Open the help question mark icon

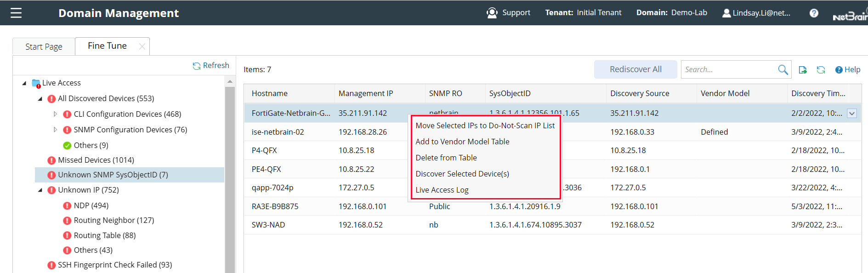(x=814, y=13)
